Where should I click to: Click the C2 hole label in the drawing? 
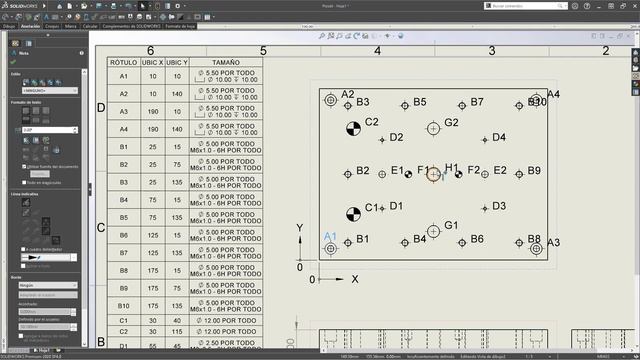372,122
